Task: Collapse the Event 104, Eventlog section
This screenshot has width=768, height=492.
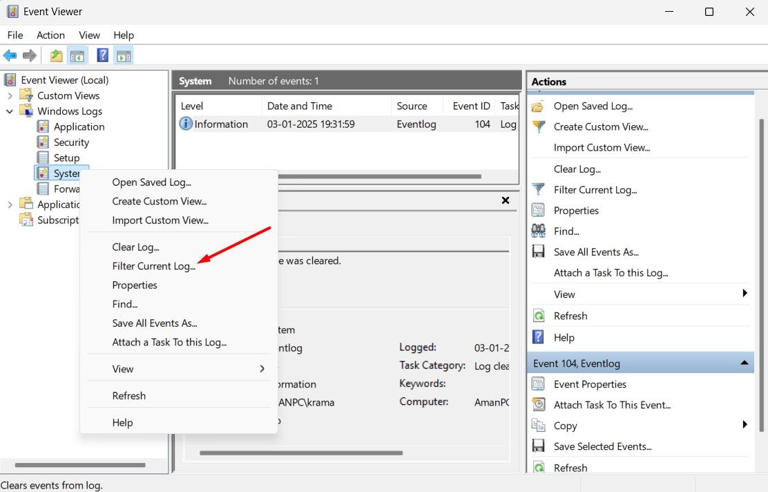Action: point(744,363)
